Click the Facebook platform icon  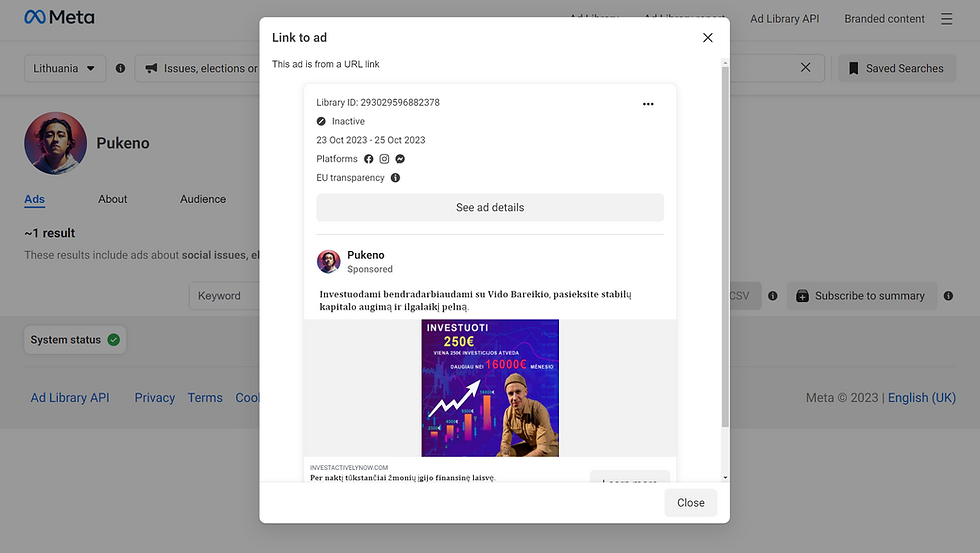coord(369,159)
